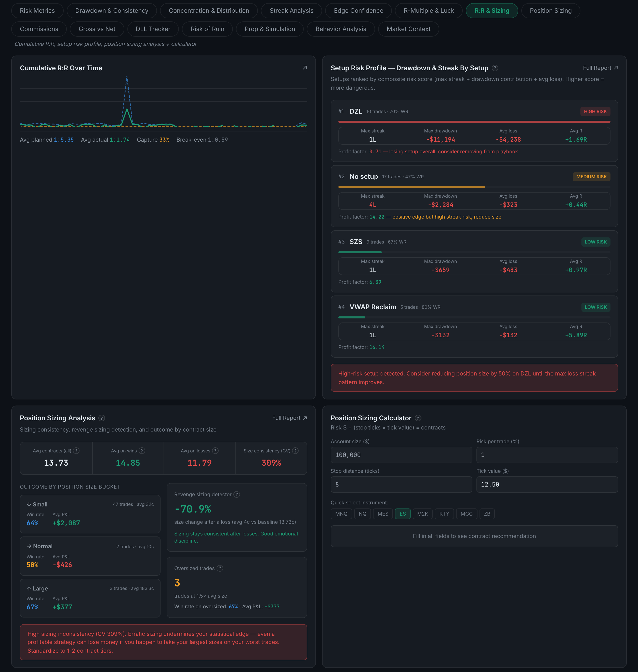
Task: Click help icon for Avg on losses
Action: [x=215, y=451]
